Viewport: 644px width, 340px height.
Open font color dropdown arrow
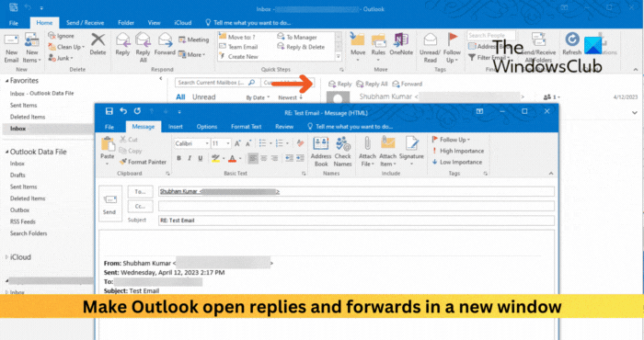click(240, 159)
